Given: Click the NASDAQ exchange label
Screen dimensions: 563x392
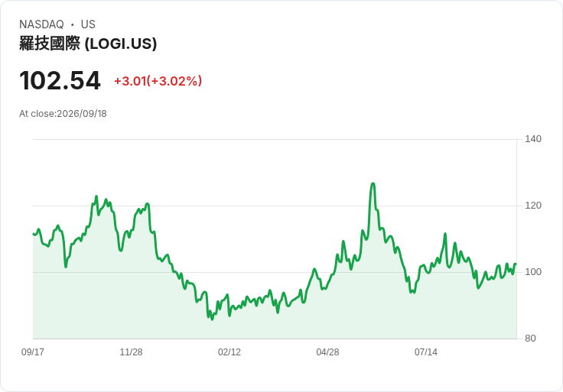Looking at the screenshot, I should 41,24.
